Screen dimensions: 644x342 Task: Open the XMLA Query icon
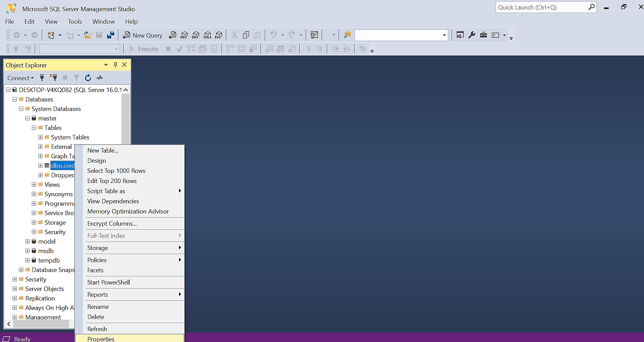(207, 35)
